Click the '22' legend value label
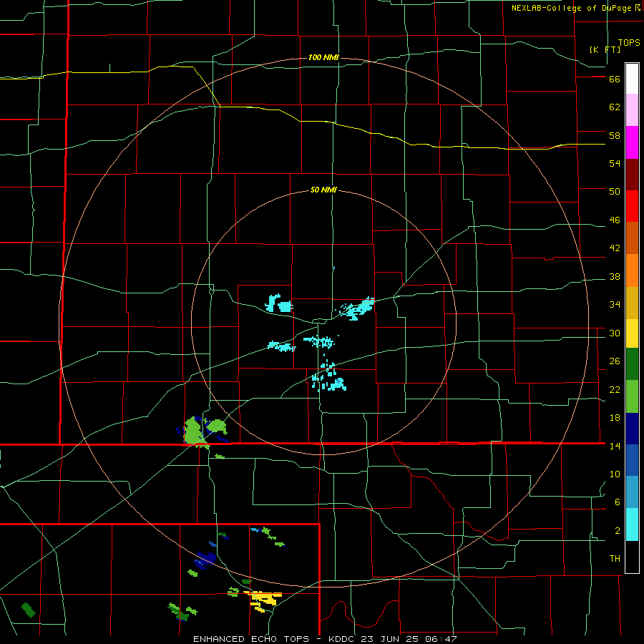The height and width of the screenshot is (644, 644). (615, 389)
